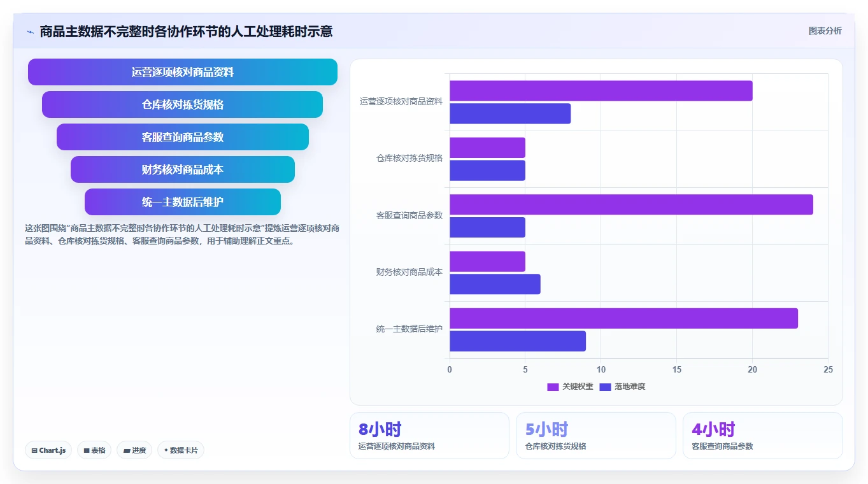Click the blue bar for 财务核对商品成本
Image resolution: width=868 pixels, height=484 pixels.
[x=495, y=284]
